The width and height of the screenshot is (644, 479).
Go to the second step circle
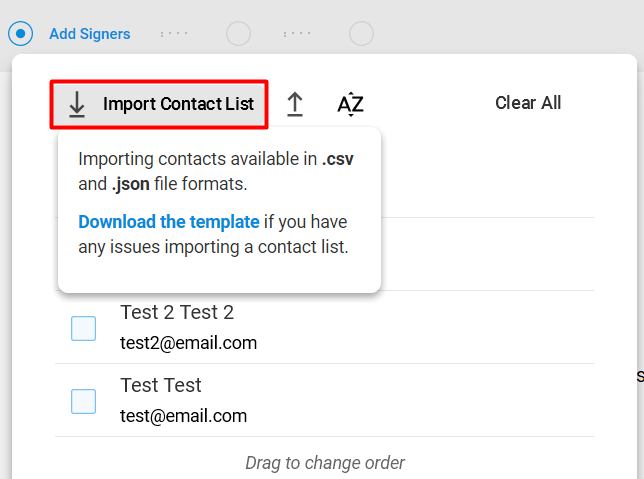point(238,33)
